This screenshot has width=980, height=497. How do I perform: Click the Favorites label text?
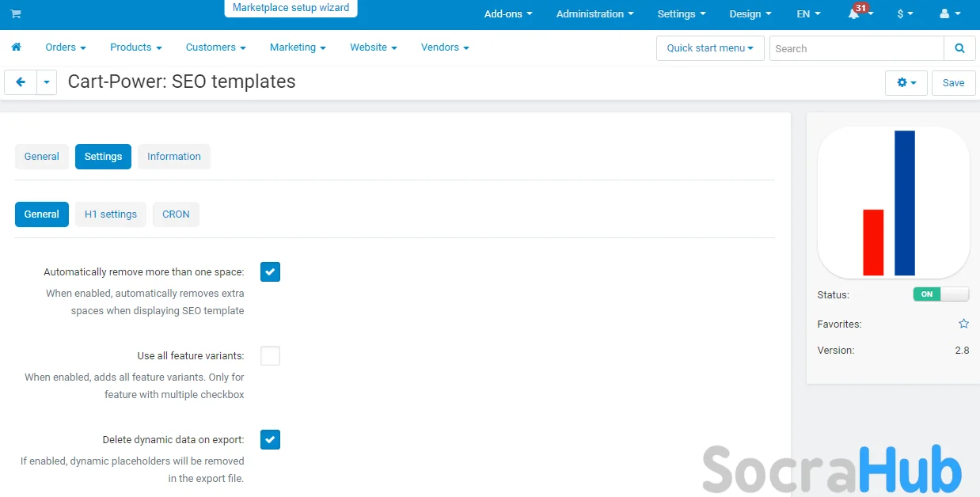[839, 324]
